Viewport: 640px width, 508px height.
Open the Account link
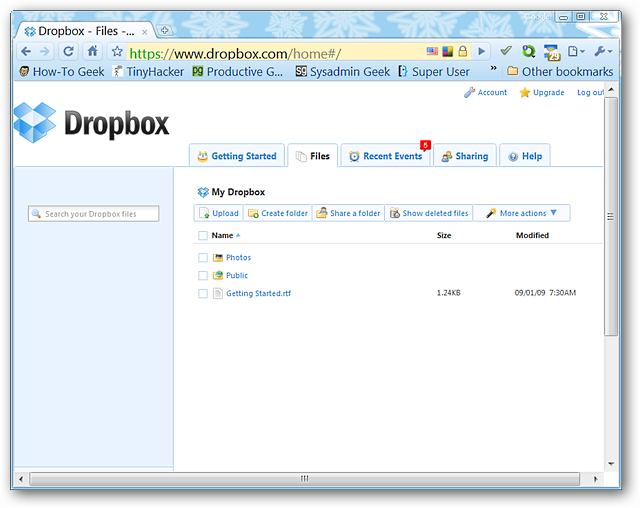click(x=485, y=93)
